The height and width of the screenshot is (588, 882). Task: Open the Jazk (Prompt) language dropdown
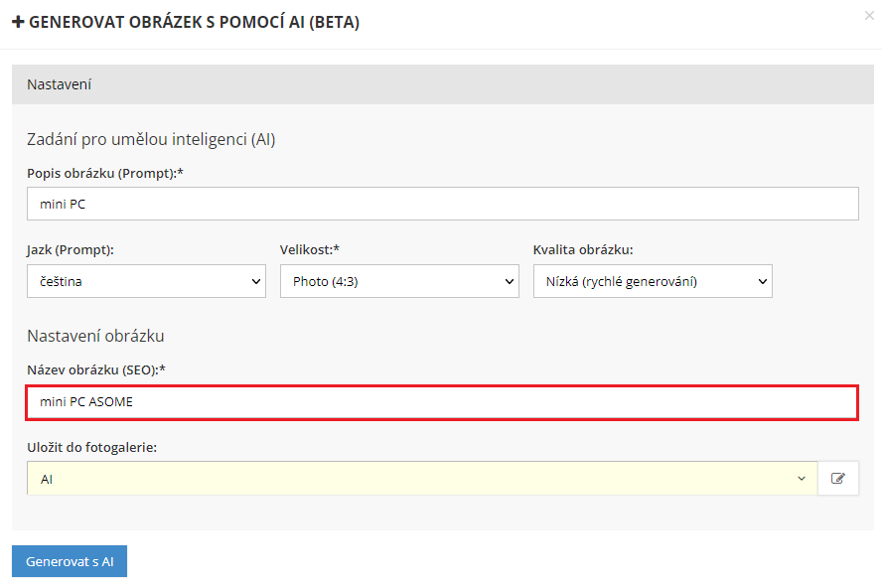(x=146, y=281)
